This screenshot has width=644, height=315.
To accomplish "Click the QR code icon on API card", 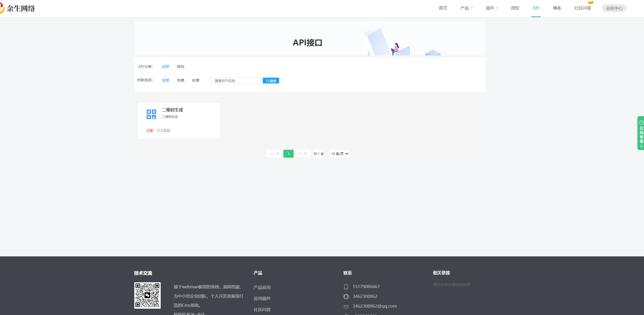I will (x=151, y=114).
